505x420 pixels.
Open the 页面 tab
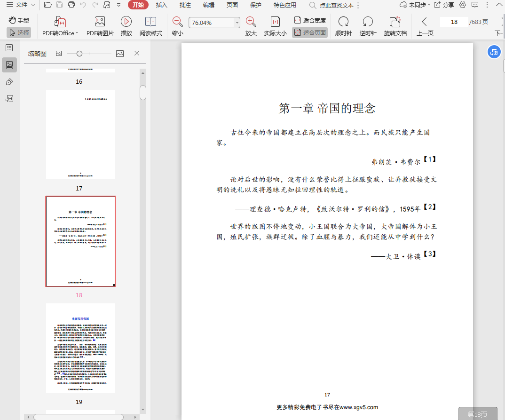pos(232,5)
